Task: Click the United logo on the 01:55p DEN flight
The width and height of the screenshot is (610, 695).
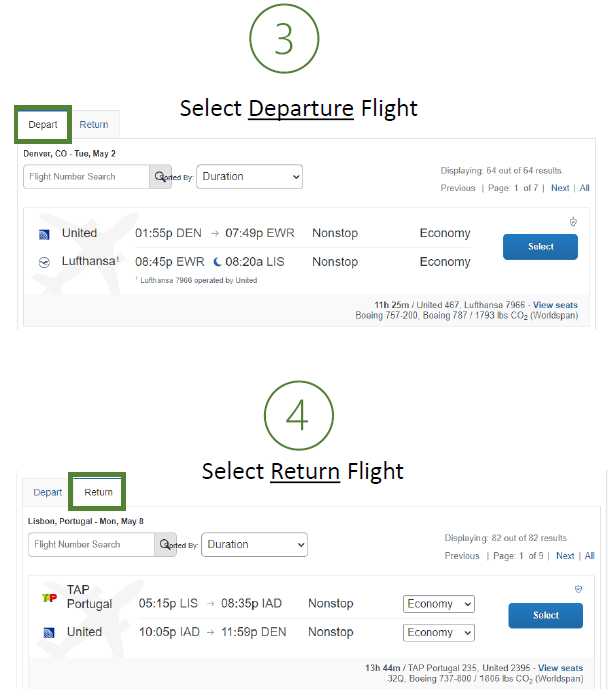Action: pos(44,234)
